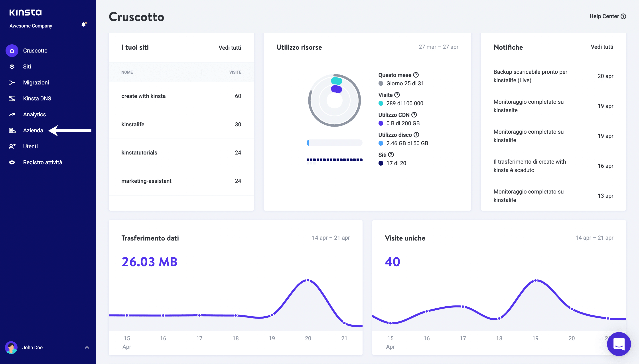
Task: Click the VISITE column header
Action: click(235, 72)
